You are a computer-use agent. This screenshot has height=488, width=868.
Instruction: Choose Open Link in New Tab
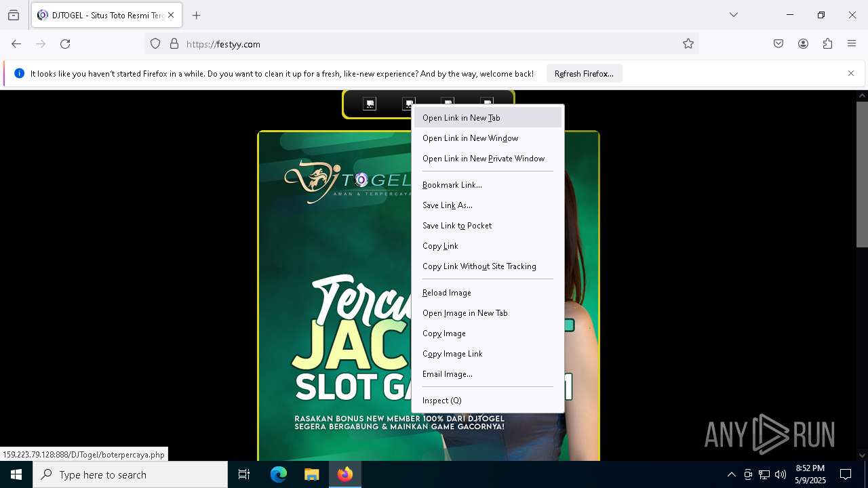tap(488, 118)
